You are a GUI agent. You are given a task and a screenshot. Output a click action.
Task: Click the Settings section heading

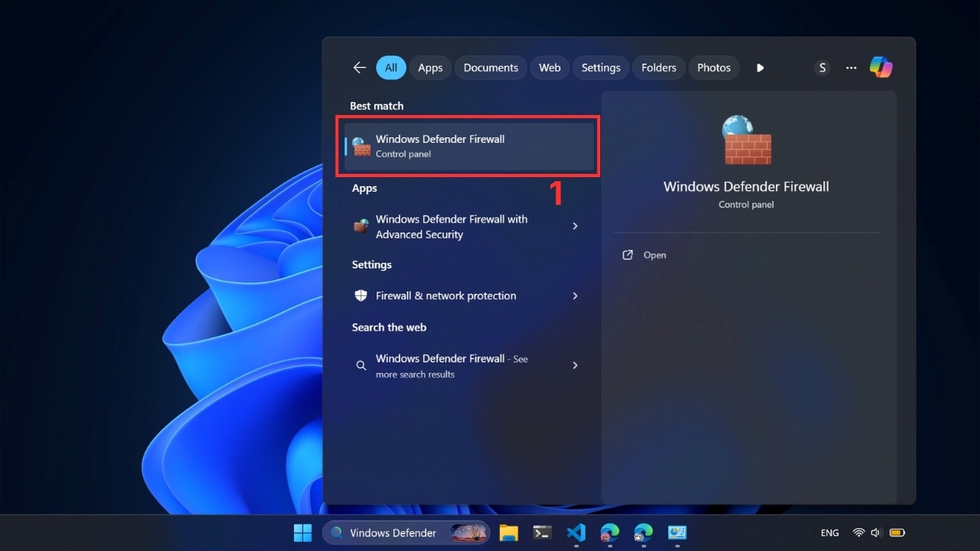(x=372, y=264)
